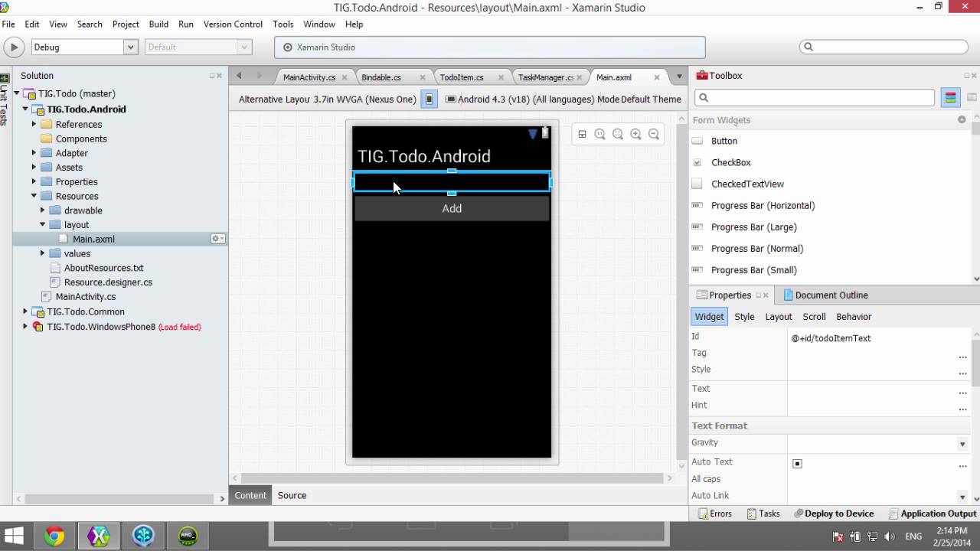Click the Form Widgets section round icon
The height and width of the screenshot is (551, 980).
pos(962,119)
